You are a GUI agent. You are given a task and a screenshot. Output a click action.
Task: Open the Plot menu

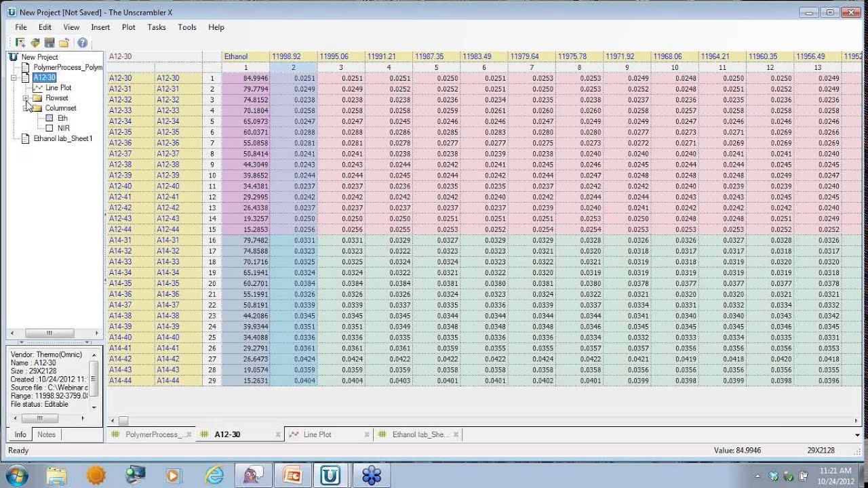pyautogui.click(x=129, y=27)
